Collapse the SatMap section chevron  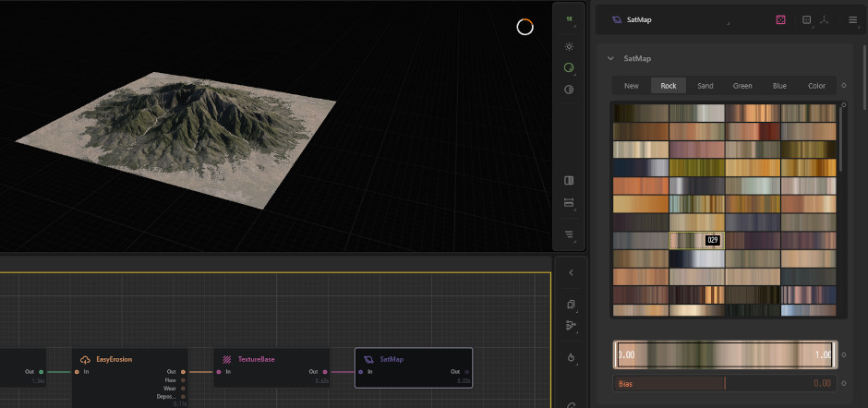click(610, 58)
